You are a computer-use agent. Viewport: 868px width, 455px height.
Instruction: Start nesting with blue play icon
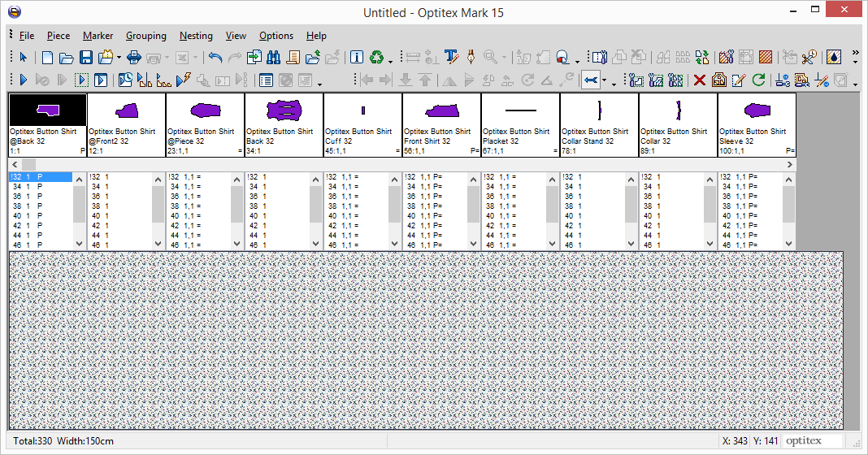[x=24, y=80]
